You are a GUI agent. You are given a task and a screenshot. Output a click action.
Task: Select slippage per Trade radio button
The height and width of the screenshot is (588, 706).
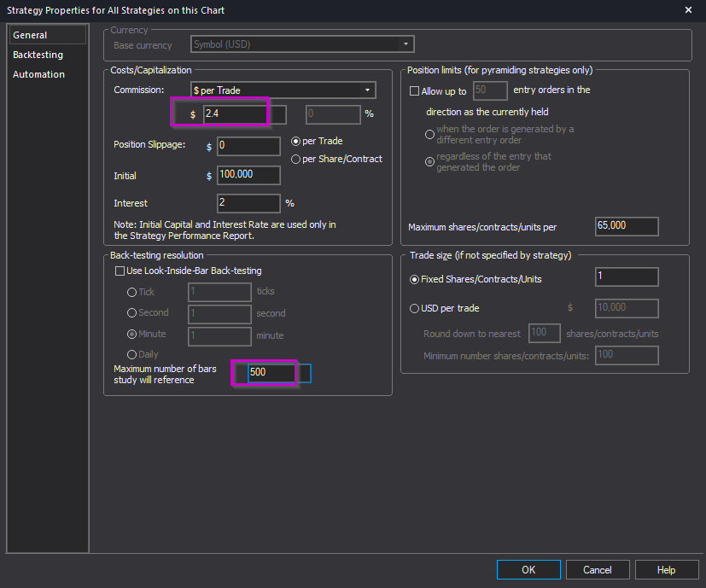296,141
